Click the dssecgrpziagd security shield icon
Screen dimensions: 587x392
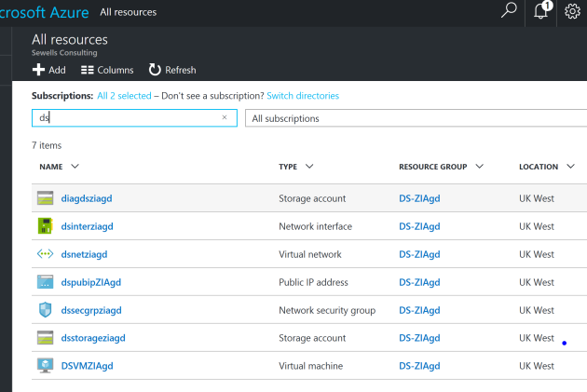click(x=45, y=310)
